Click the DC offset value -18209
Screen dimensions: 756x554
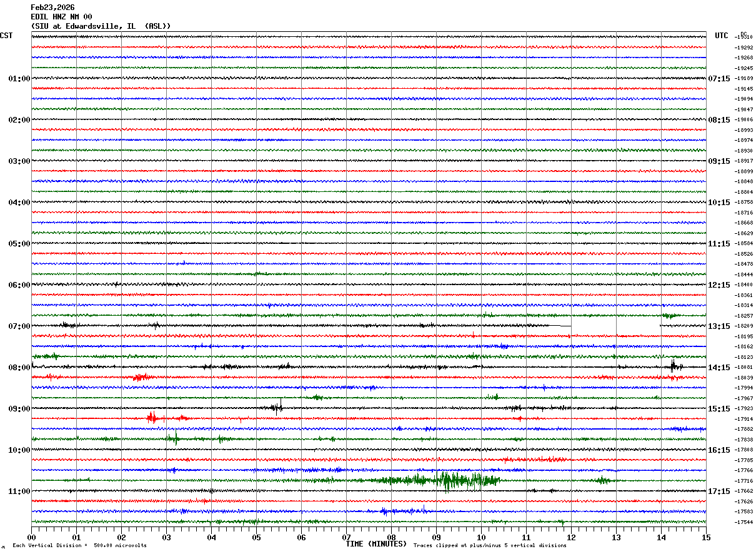pyautogui.click(x=744, y=326)
